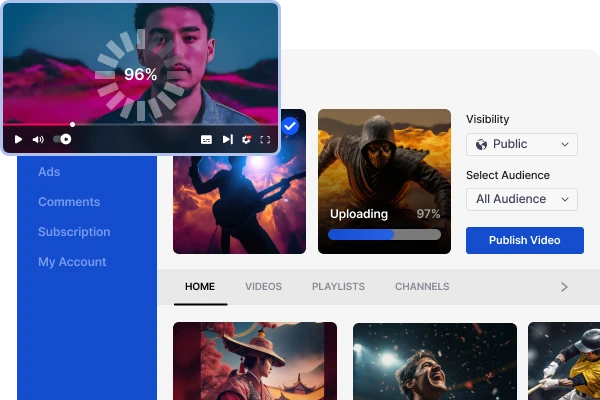Mute the video player volume
Image resolution: width=600 pixels, height=400 pixels.
coord(38,139)
